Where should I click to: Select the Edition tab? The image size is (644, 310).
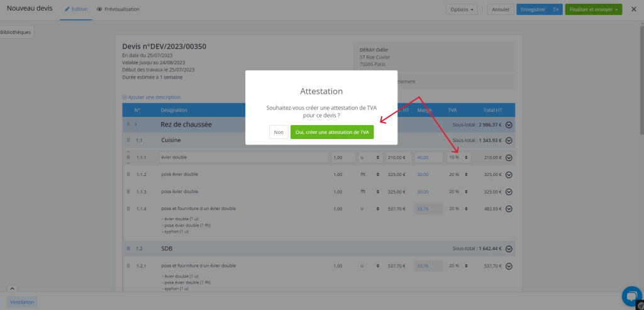(76, 9)
